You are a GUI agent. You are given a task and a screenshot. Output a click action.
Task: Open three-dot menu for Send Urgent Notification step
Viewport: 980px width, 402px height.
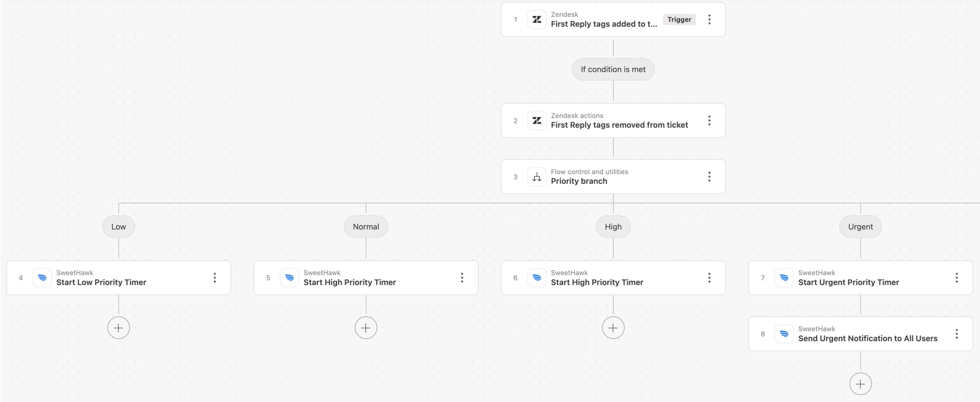957,334
